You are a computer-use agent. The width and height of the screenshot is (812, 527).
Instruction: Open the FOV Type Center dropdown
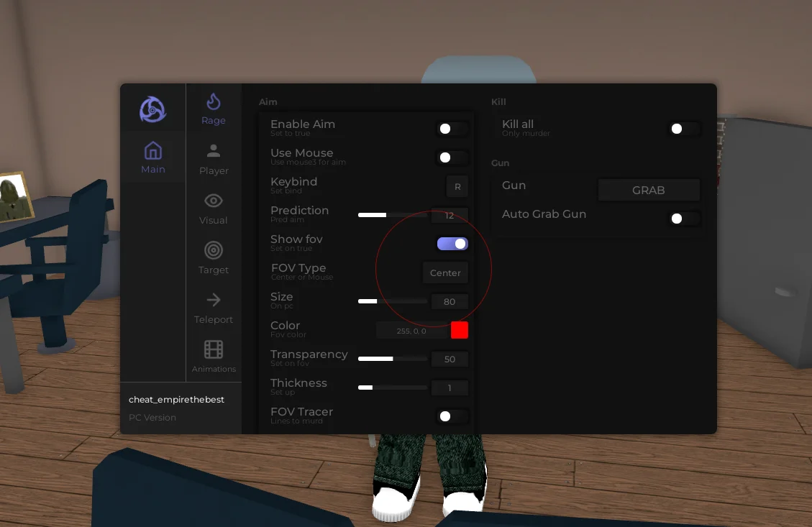[445, 273]
